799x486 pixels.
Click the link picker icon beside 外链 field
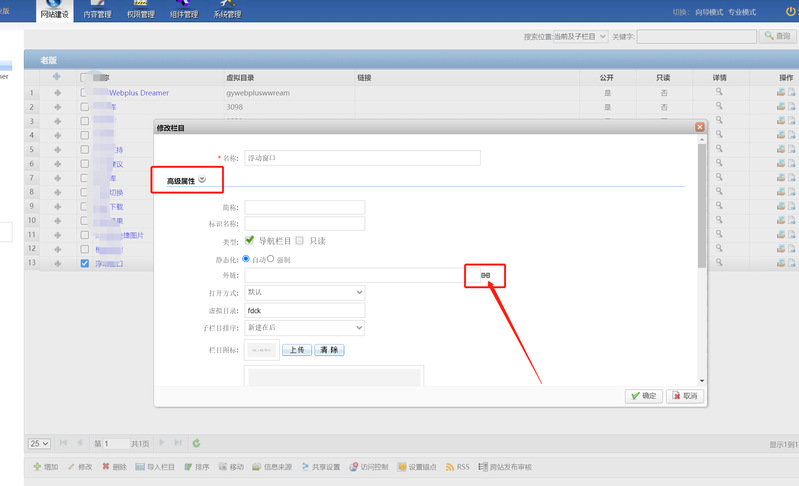click(x=485, y=275)
